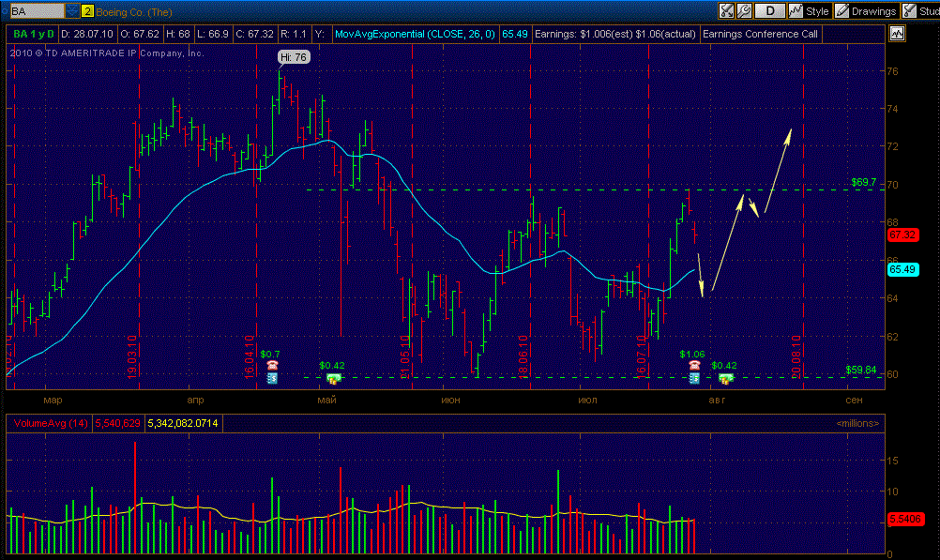Click the red 67.32 last price label
The width and height of the screenshot is (940, 560).
[902, 235]
